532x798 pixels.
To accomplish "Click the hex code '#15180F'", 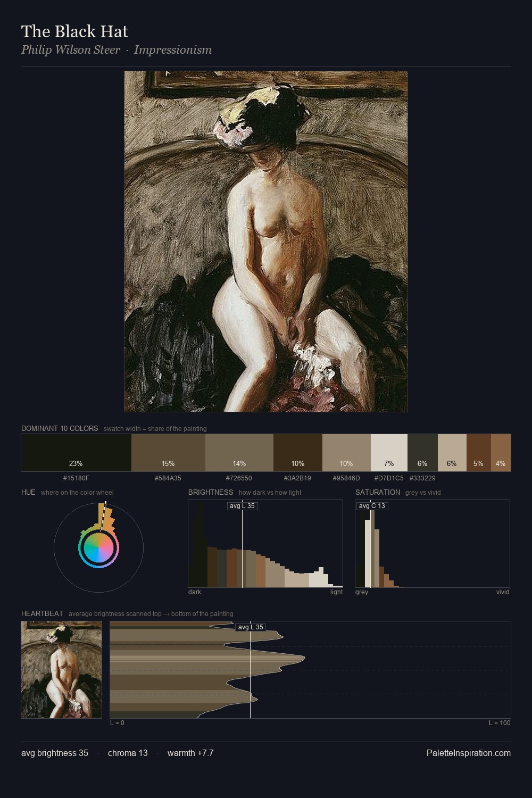I will coord(76,478).
